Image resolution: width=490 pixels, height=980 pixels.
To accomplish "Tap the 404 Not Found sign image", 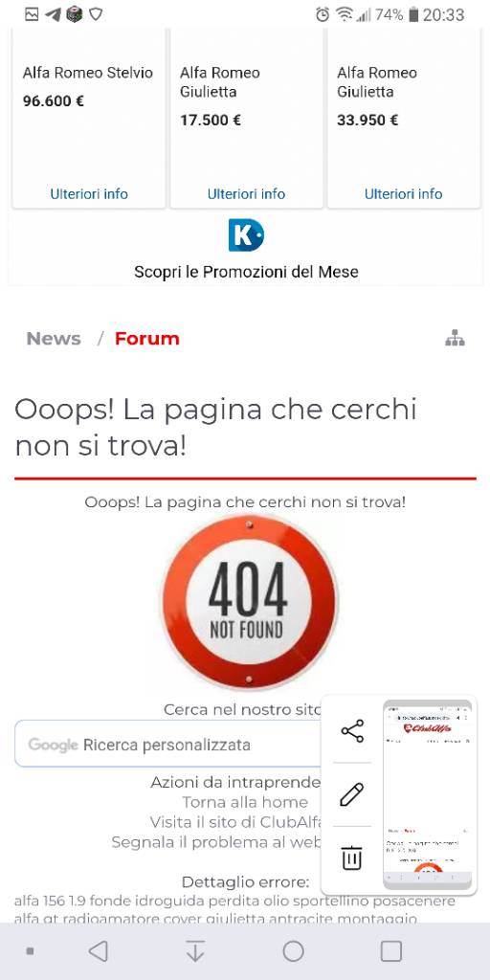I will (250, 601).
